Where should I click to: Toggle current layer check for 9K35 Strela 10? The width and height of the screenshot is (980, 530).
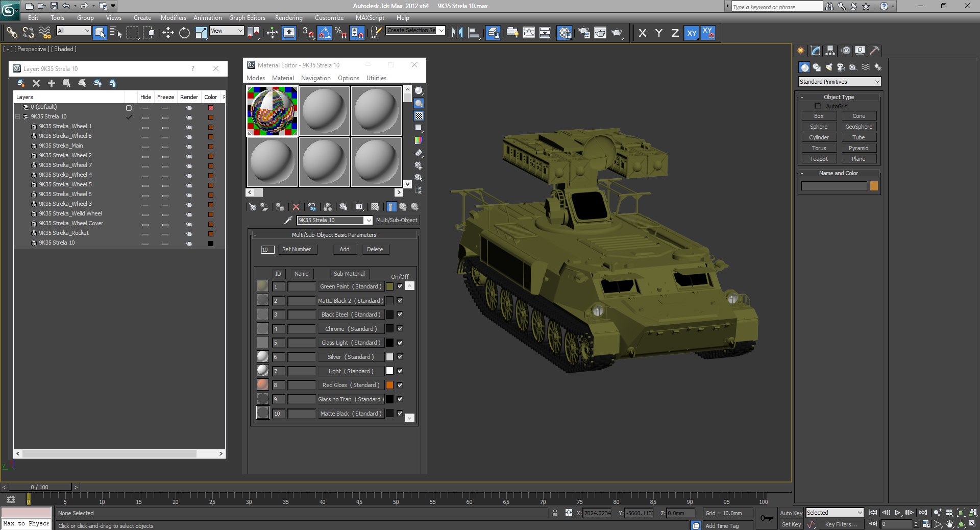(x=129, y=117)
